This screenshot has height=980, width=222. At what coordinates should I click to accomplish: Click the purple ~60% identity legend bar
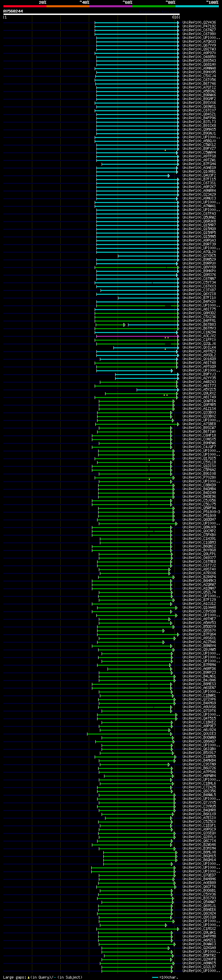tap(111, 6)
